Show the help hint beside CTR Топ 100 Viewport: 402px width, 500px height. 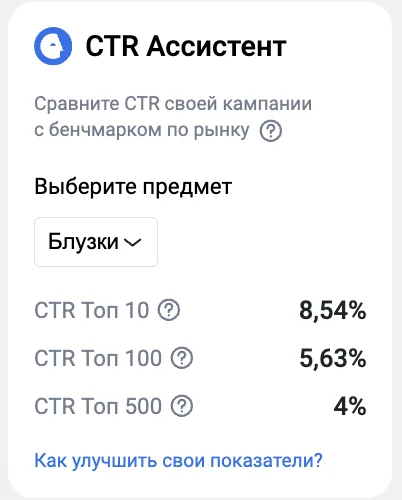[x=182, y=358]
